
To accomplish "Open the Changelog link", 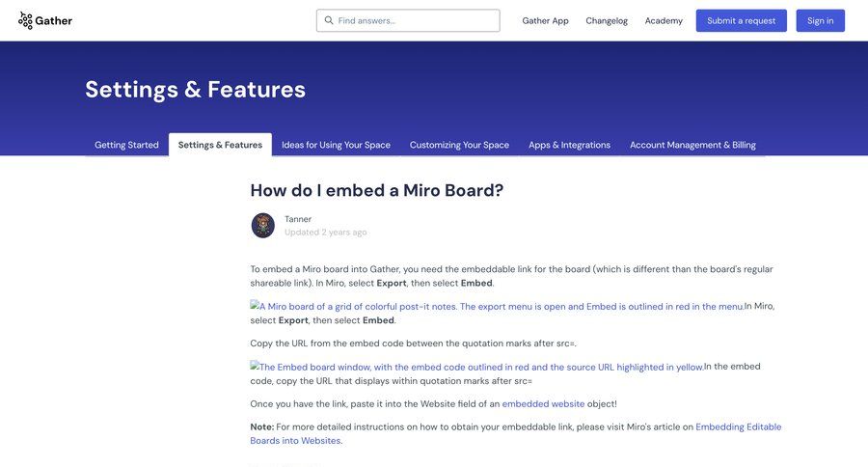I will 607,20.
